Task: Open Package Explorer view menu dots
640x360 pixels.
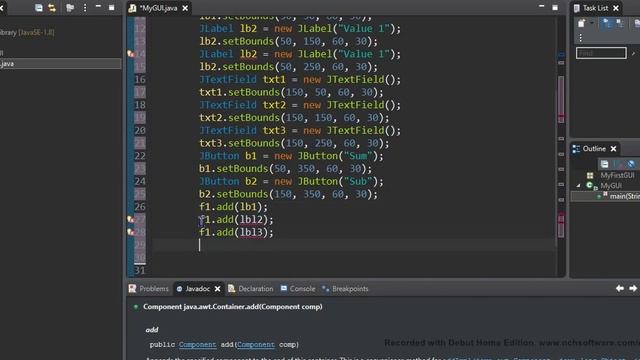Action: pyautogui.click(x=85, y=8)
